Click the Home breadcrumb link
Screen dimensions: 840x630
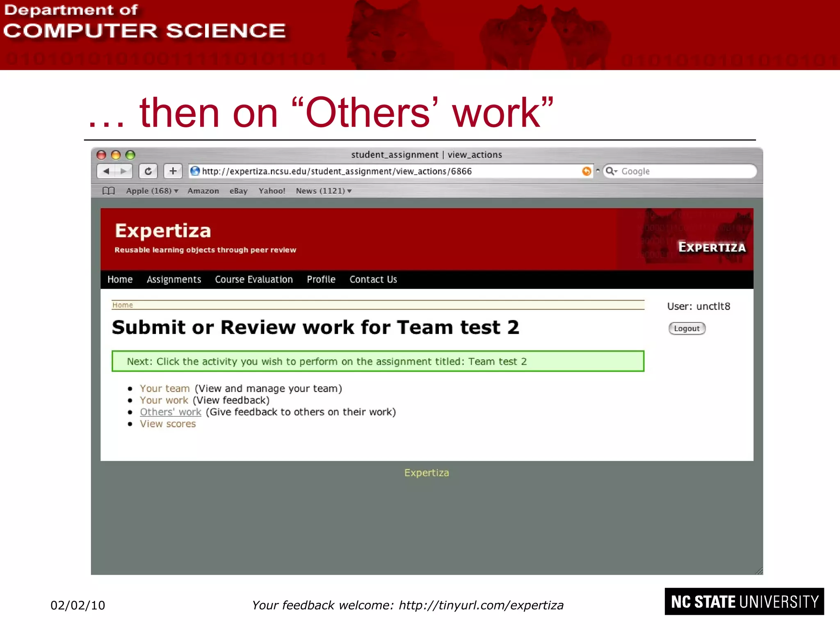(123, 305)
